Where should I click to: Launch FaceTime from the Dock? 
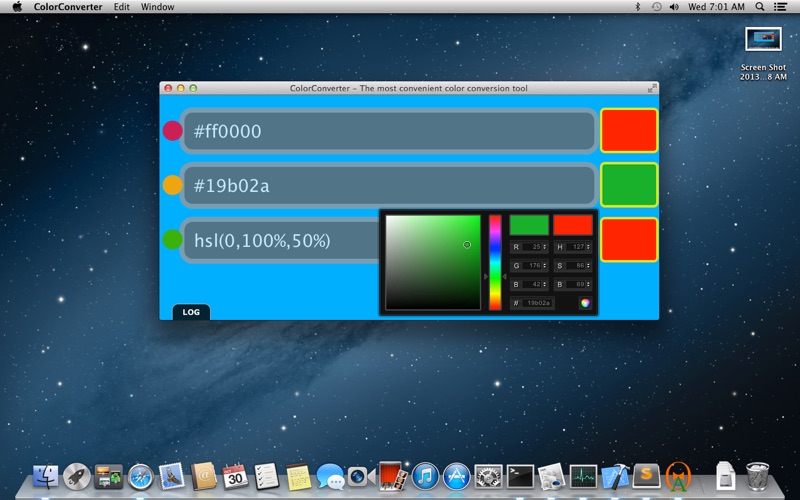(361, 477)
